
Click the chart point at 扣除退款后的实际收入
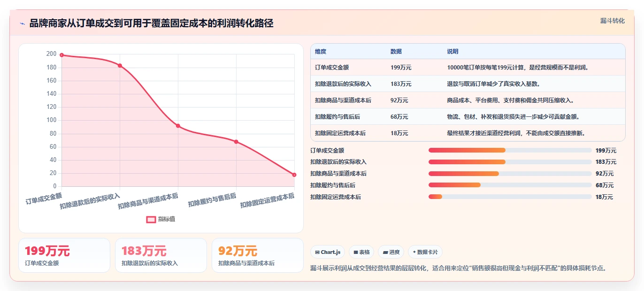pos(120,66)
